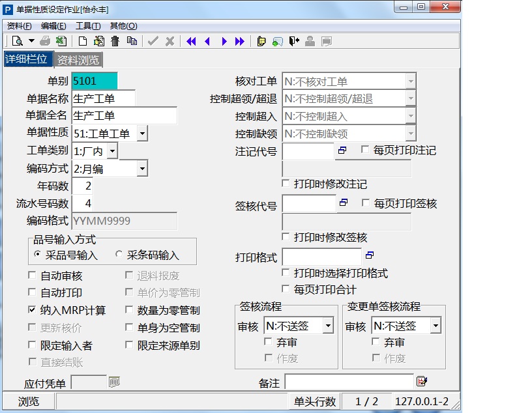
Task: Expand the 控制超入 dropdown
Action: pos(411,116)
